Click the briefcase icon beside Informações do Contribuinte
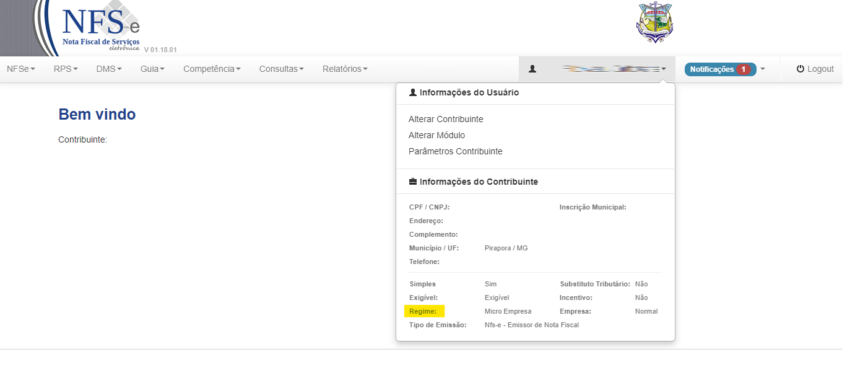This screenshot has width=868, height=388. pos(412,181)
